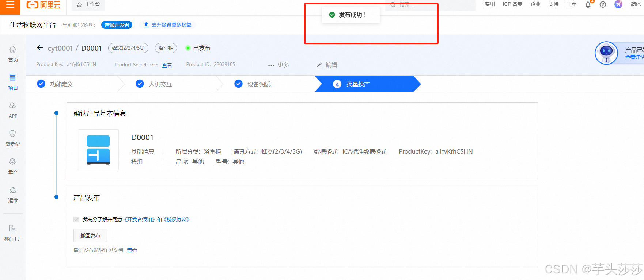The width and height of the screenshot is (644, 280).
Task: Open 项目 in the sidebar
Action: click(13, 82)
